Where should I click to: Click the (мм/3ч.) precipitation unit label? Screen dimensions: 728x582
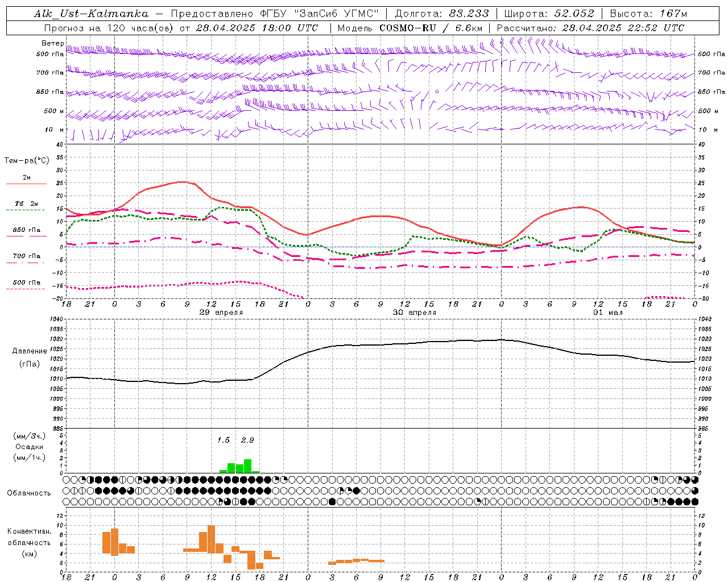pos(30,436)
